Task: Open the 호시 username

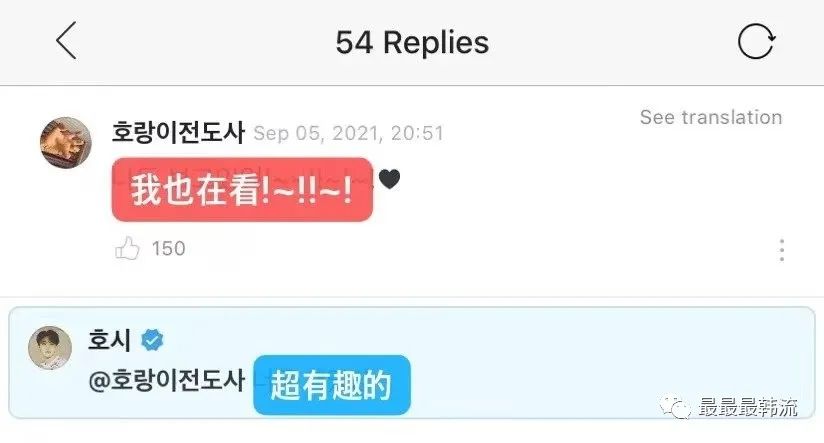Action: (109, 339)
